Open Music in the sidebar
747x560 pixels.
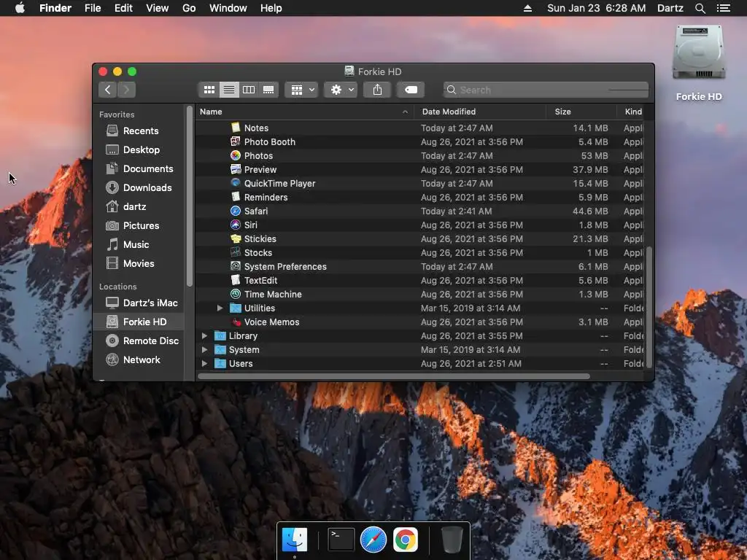point(139,244)
